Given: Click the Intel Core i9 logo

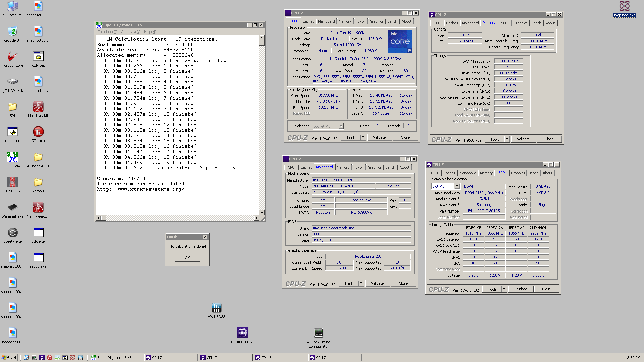Looking at the screenshot, I should [400, 42].
